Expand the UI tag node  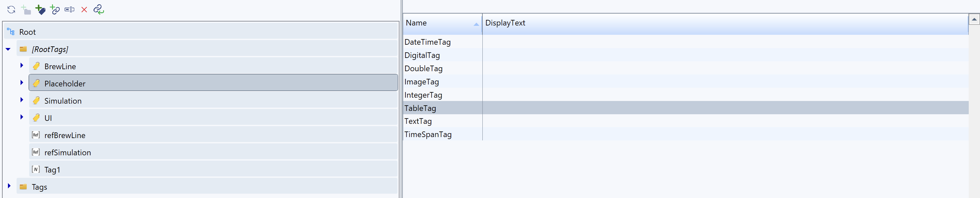22,118
